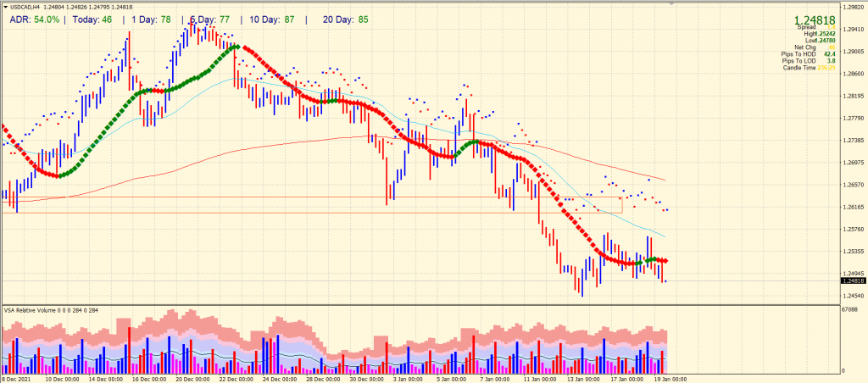Click the 17 Jan 00:00 time label

click(628, 379)
